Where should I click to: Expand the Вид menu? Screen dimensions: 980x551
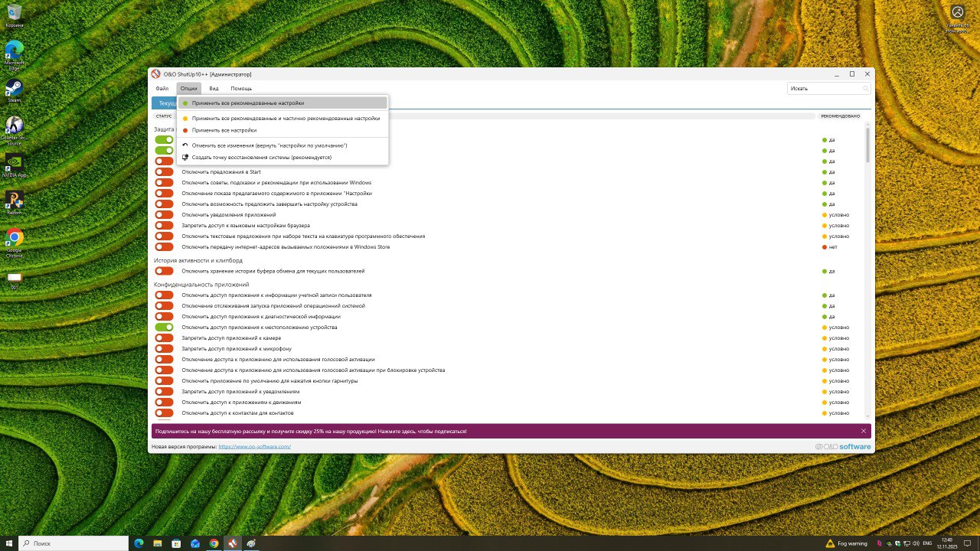(214, 89)
